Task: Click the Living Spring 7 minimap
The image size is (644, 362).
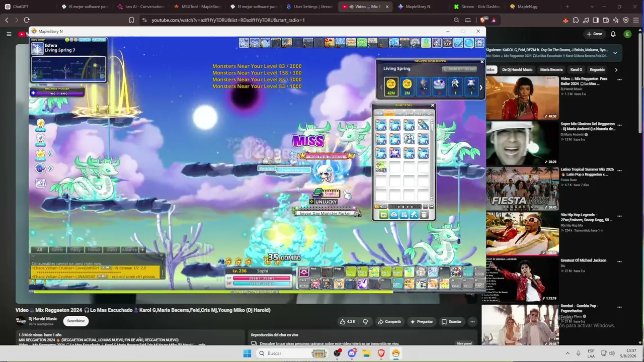Action: pyautogui.click(x=68, y=68)
